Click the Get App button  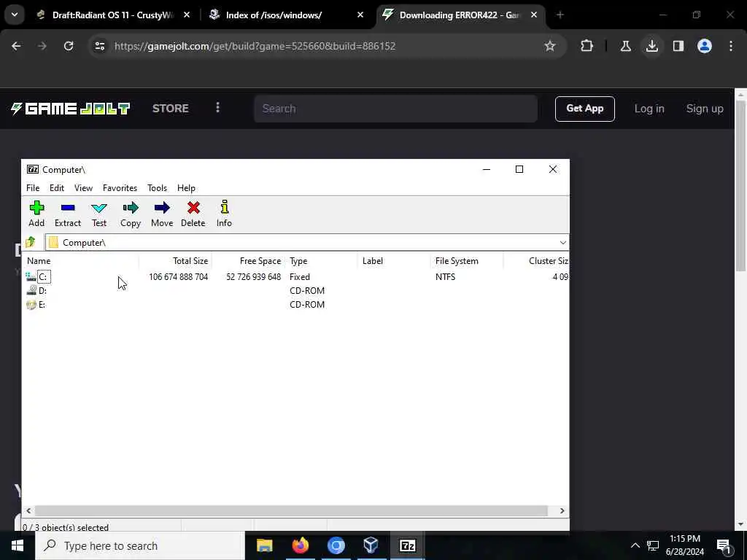coord(584,109)
